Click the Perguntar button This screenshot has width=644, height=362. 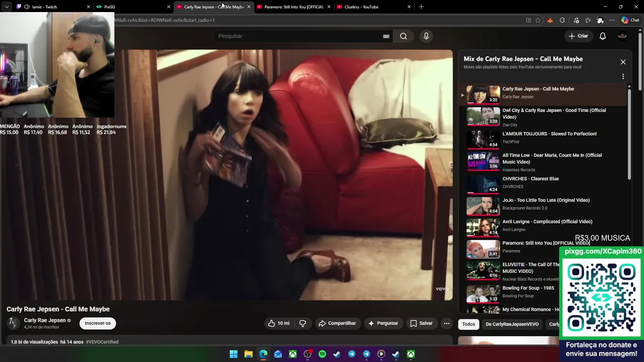pyautogui.click(x=383, y=323)
